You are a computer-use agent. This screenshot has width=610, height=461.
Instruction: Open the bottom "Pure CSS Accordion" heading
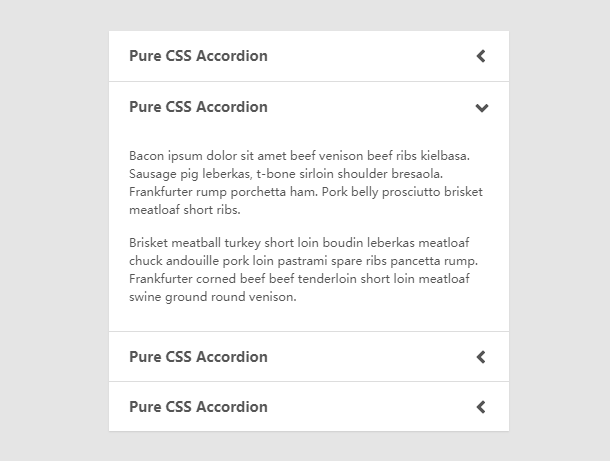(198, 407)
